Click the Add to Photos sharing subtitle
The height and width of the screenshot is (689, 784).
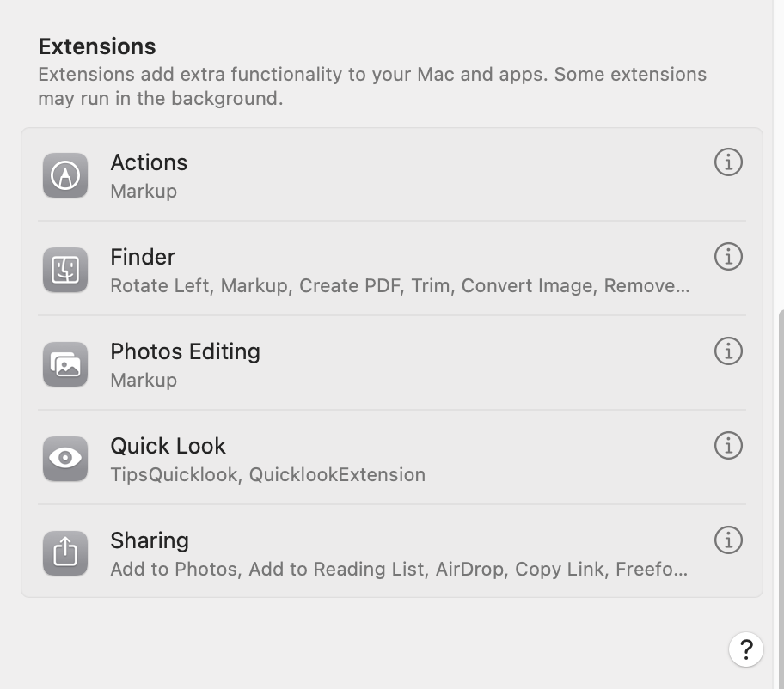399,569
